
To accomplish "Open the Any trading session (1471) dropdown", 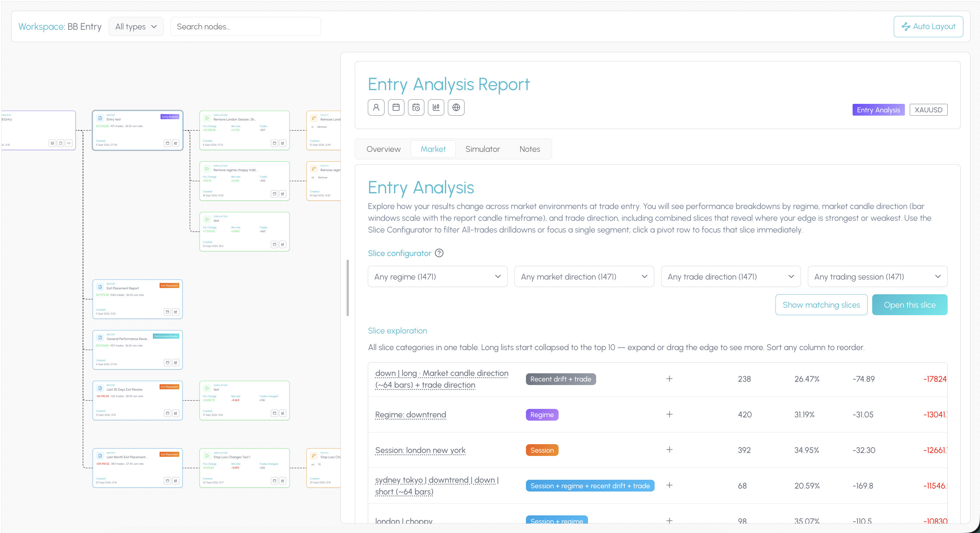I will point(877,277).
